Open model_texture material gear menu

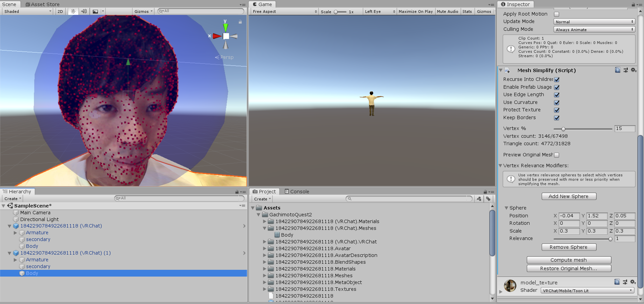pyautogui.click(x=632, y=282)
